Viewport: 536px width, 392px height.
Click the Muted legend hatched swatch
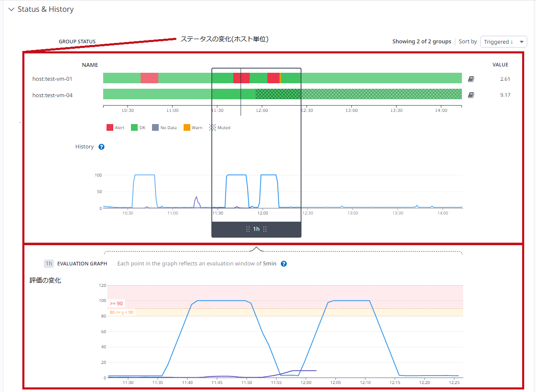point(213,127)
